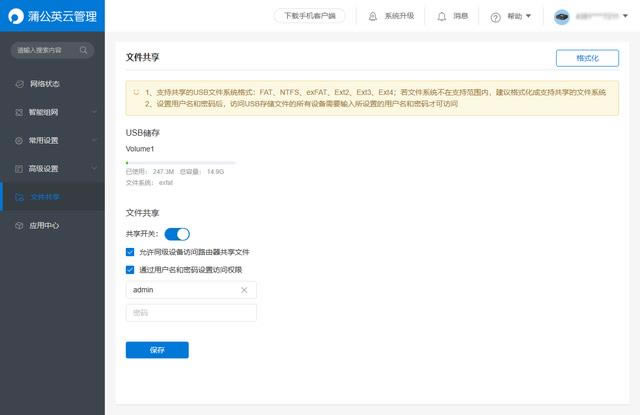640x415 pixels.
Task: Click the user avatar icon
Action: pos(562,16)
